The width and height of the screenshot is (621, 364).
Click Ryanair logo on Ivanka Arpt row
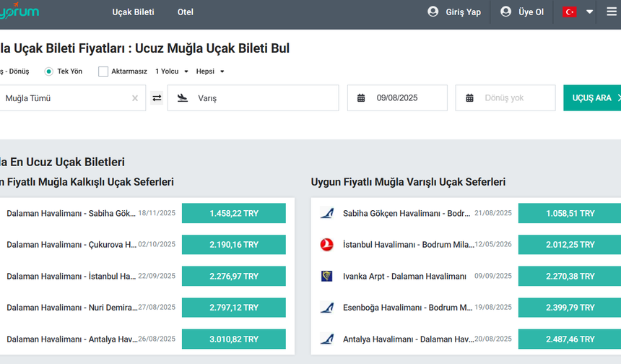pos(326,276)
